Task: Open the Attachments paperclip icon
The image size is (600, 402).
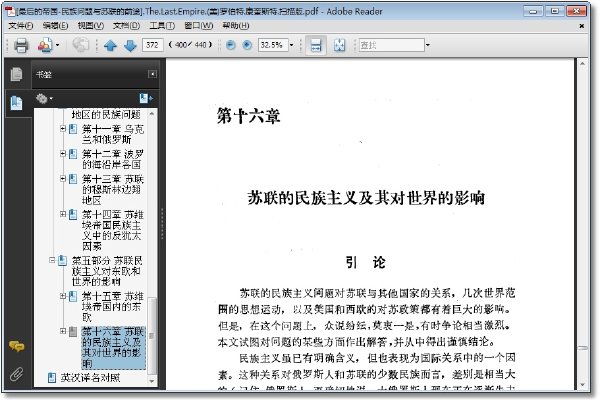Action: point(16,374)
